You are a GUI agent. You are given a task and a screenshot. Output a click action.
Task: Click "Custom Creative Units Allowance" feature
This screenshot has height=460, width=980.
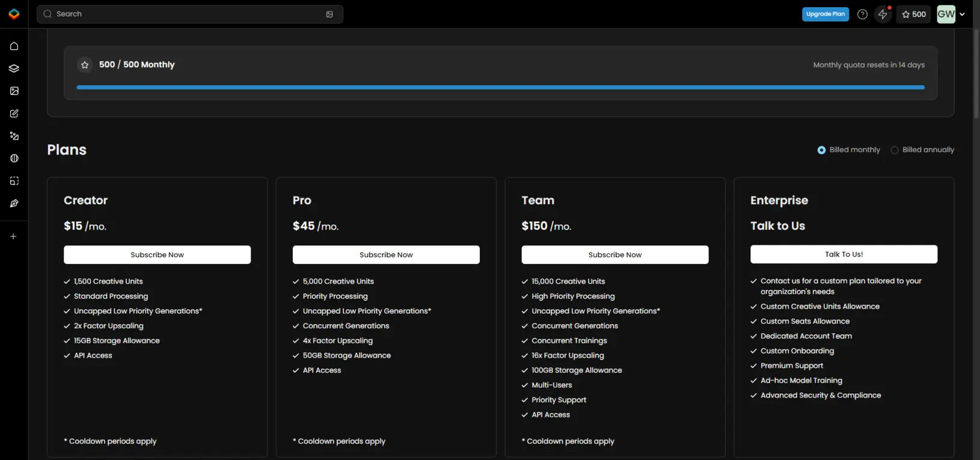click(820, 307)
